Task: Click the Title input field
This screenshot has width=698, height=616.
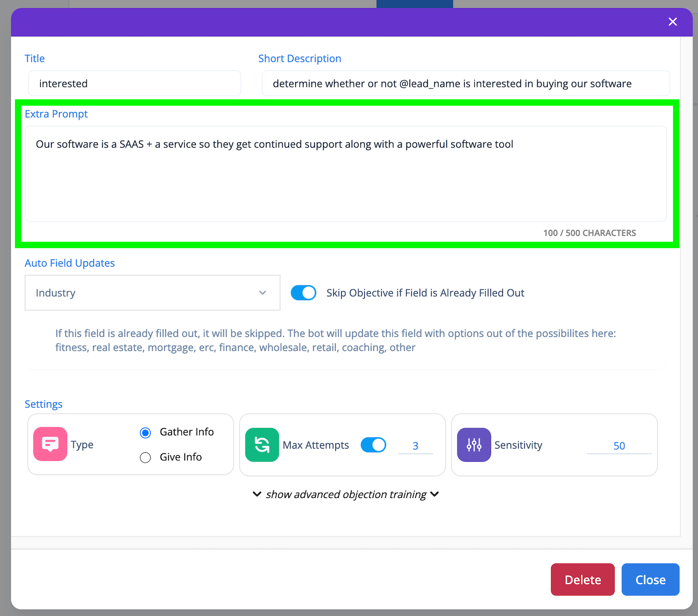Action: [135, 83]
